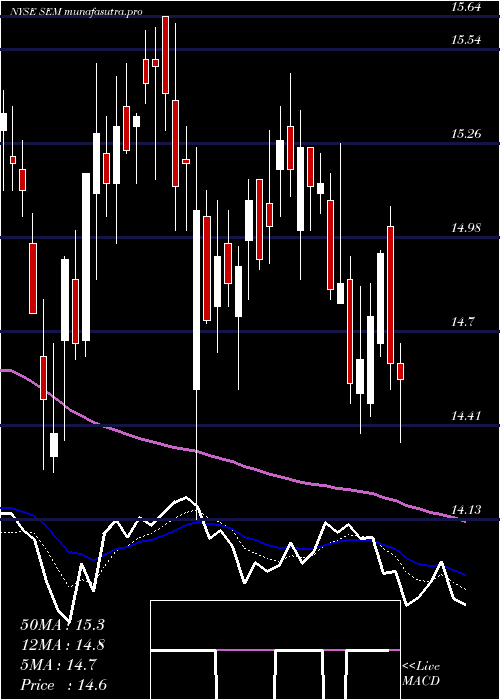Click the 14.41 price axis label
The image size is (500, 700).
(466, 417)
